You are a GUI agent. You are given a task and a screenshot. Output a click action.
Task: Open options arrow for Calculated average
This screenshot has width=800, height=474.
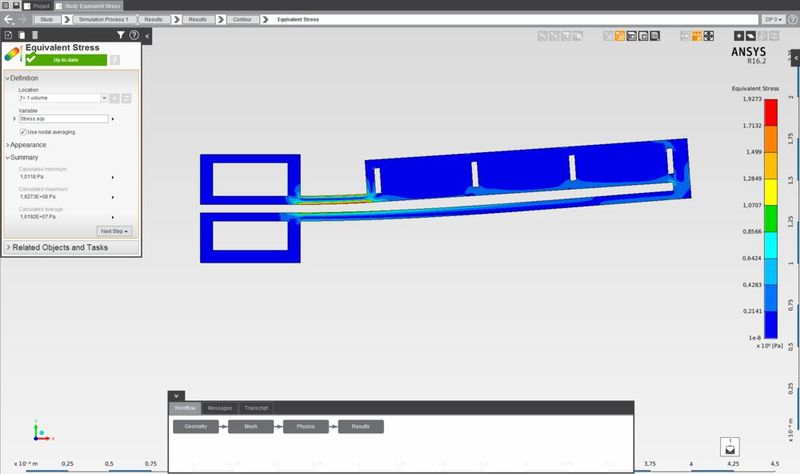(113, 217)
